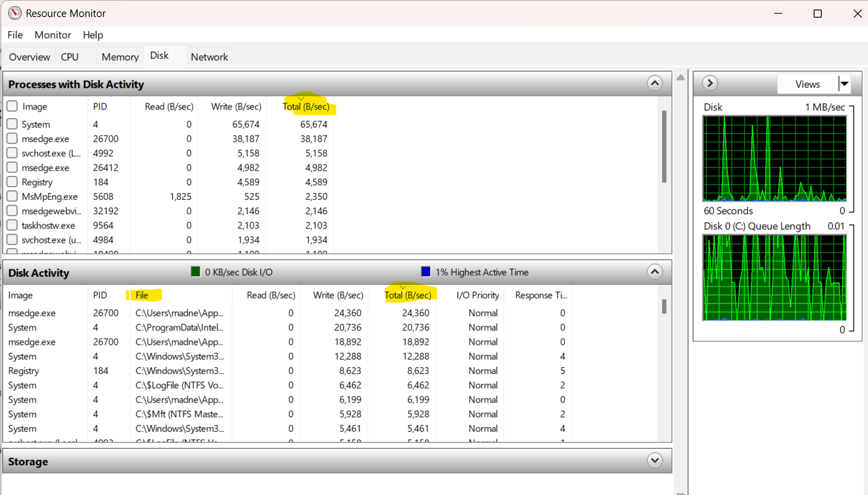This screenshot has width=868, height=495.
Task: Click the Disk Activity panel vertical scrollbar
Action: [664, 307]
